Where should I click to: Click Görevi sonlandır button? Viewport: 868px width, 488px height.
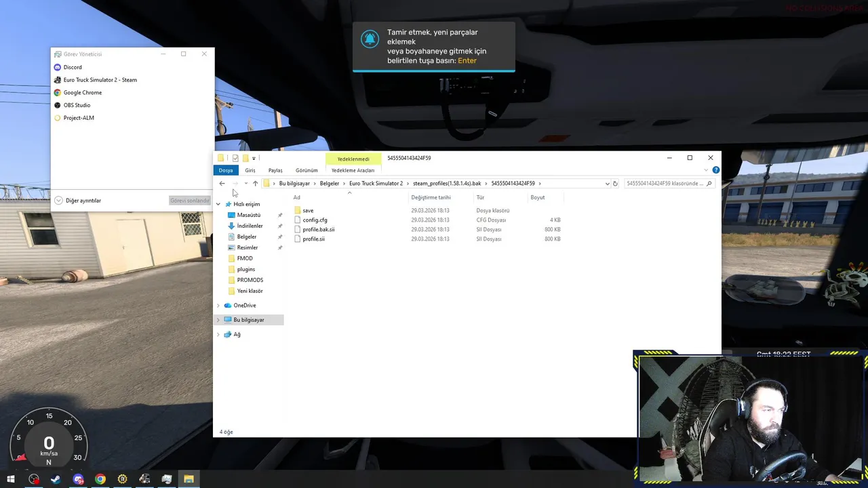point(189,201)
